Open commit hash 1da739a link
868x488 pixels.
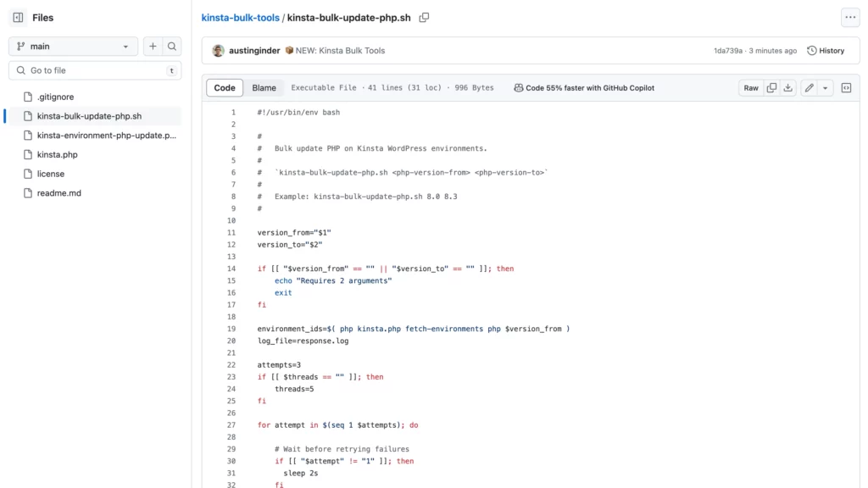coord(727,51)
